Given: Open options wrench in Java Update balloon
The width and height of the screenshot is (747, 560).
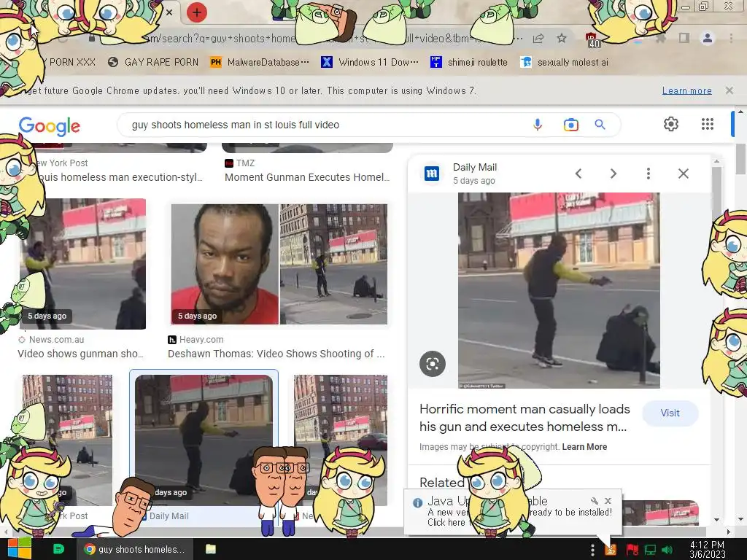Looking at the screenshot, I should point(594,500).
